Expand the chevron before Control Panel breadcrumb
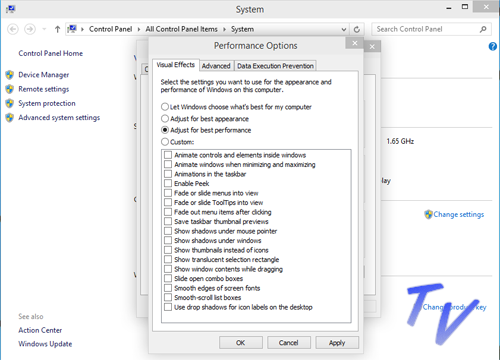 82,29
